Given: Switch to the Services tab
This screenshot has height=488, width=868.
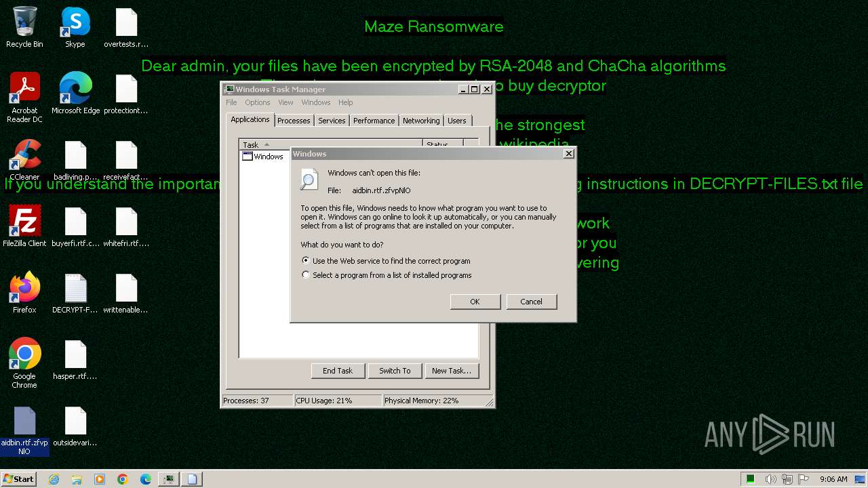Looking at the screenshot, I should pos(332,121).
